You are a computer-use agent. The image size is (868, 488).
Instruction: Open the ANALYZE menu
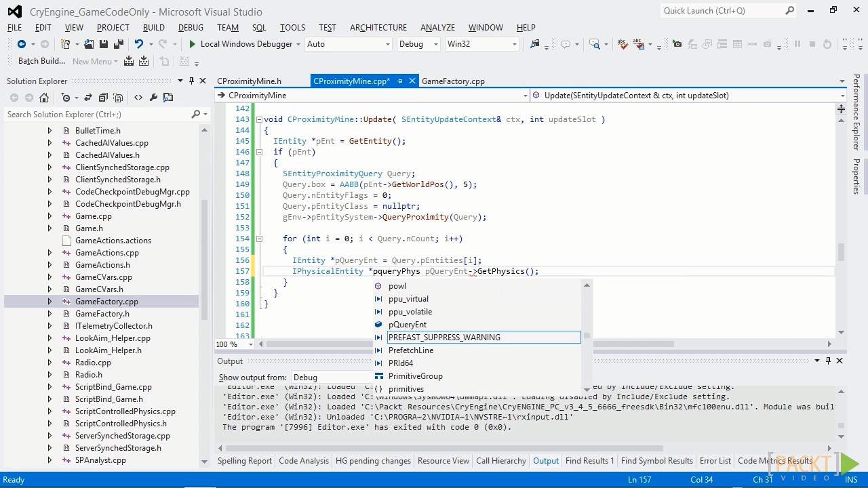point(437,27)
